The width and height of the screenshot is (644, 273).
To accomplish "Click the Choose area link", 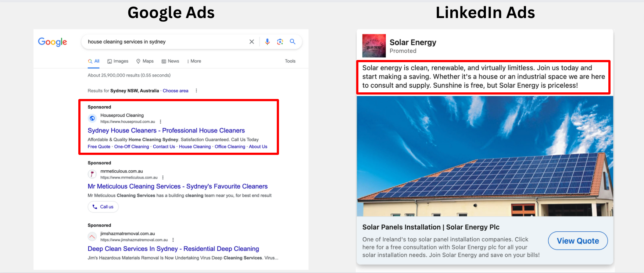I will tap(175, 91).
